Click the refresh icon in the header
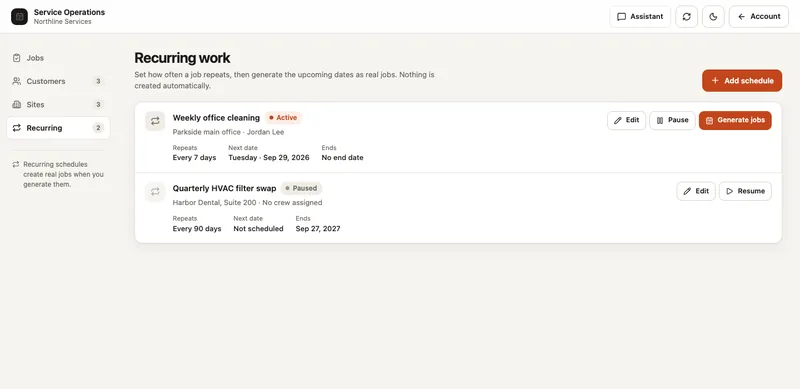The height and width of the screenshot is (389, 800). pos(687,16)
